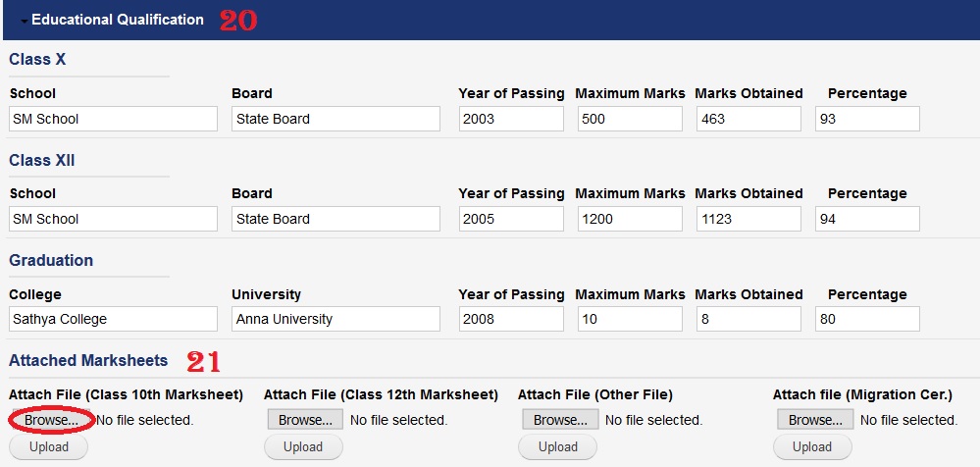This screenshot has width=980, height=467.
Task: Edit Class X Year of Passing field
Action: (x=511, y=119)
